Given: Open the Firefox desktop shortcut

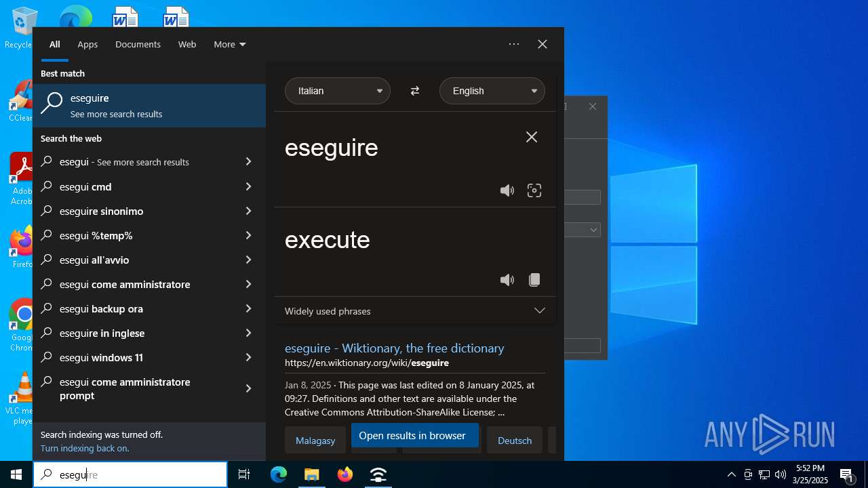Looking at the screenshot, I should coord(22,248).
